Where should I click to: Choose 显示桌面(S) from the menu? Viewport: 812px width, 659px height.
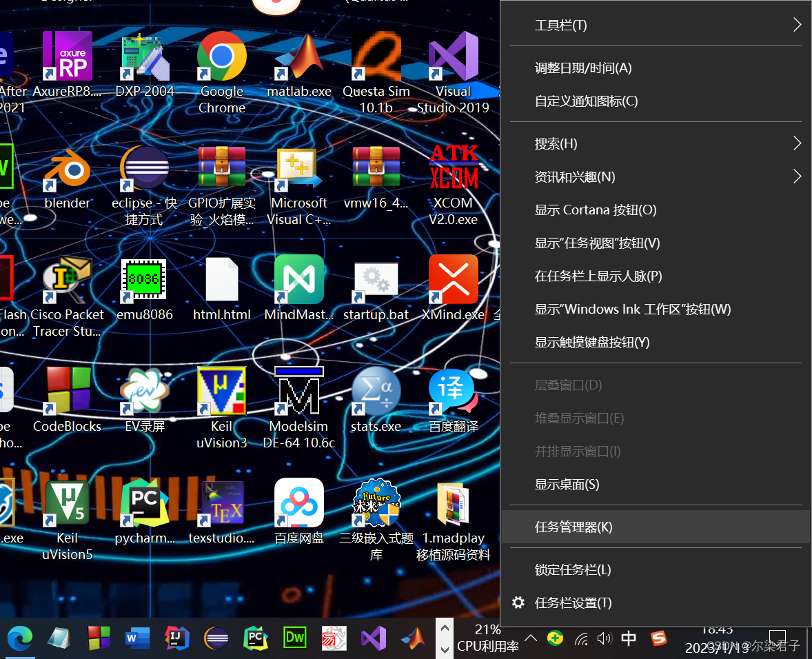(656, 485)
